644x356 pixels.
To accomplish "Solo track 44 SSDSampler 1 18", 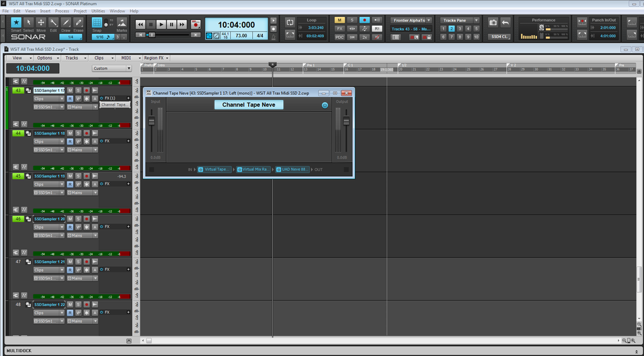I will click(78, 133).
